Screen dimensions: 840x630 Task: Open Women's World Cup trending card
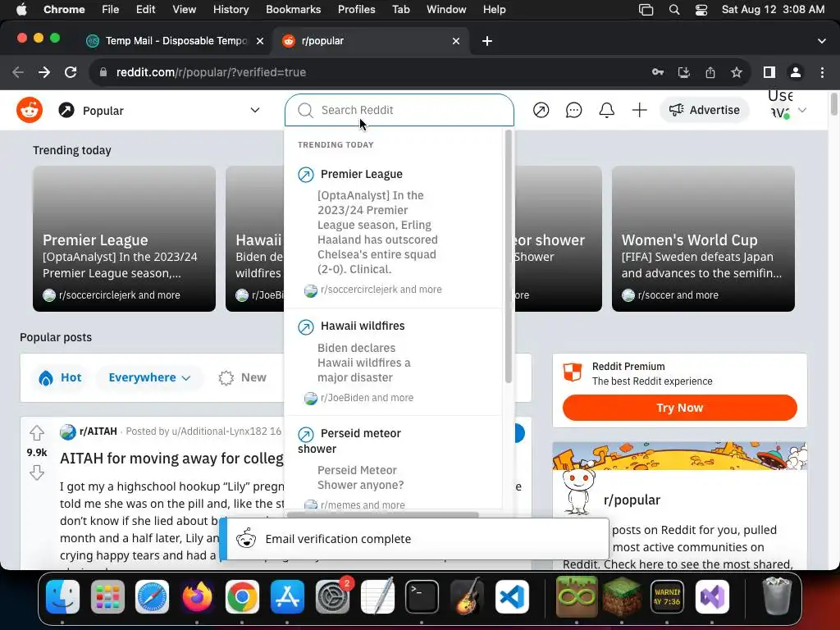[x=703, y=239]
